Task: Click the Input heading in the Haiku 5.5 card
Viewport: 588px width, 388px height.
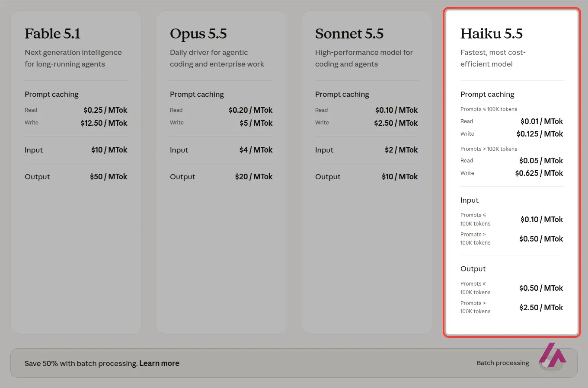Action: point(470,200)
